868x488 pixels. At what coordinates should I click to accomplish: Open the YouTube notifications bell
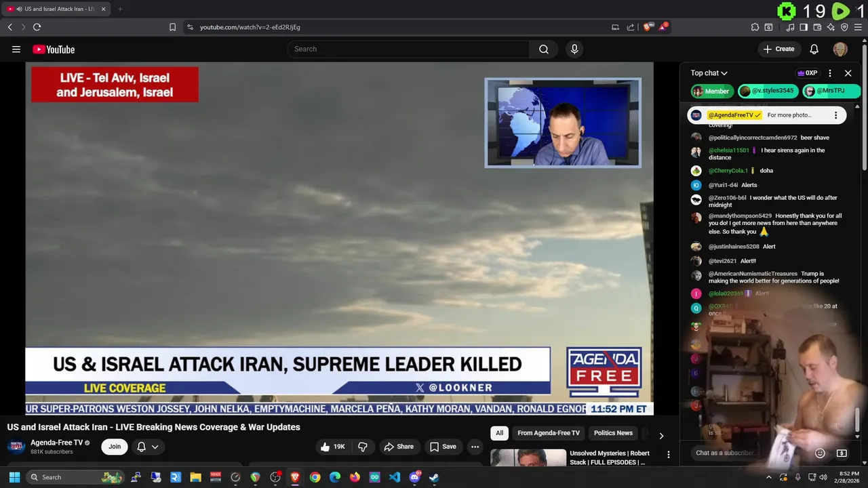pos(814,49)
